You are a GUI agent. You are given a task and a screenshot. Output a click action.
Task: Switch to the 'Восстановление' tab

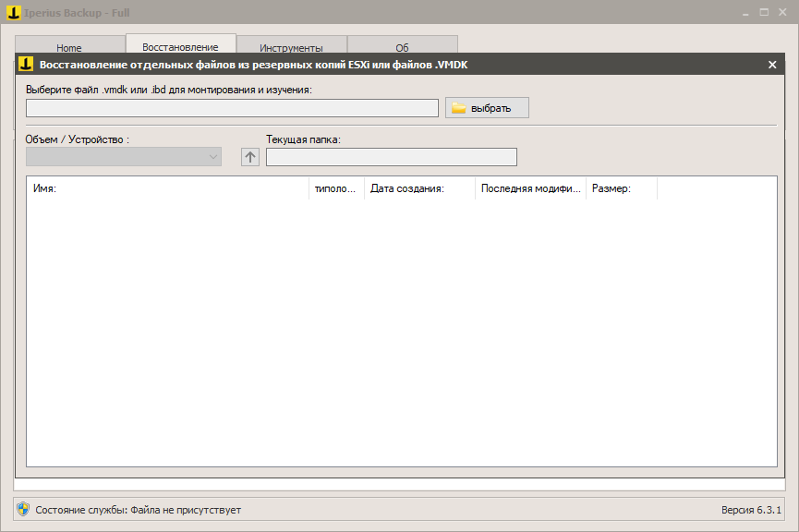[x=181, y=43]
